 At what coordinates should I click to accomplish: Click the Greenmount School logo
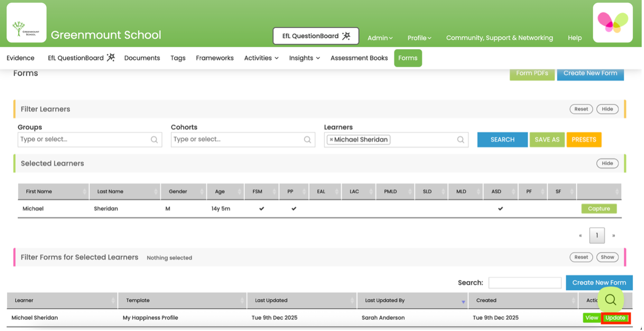[27, 23]
